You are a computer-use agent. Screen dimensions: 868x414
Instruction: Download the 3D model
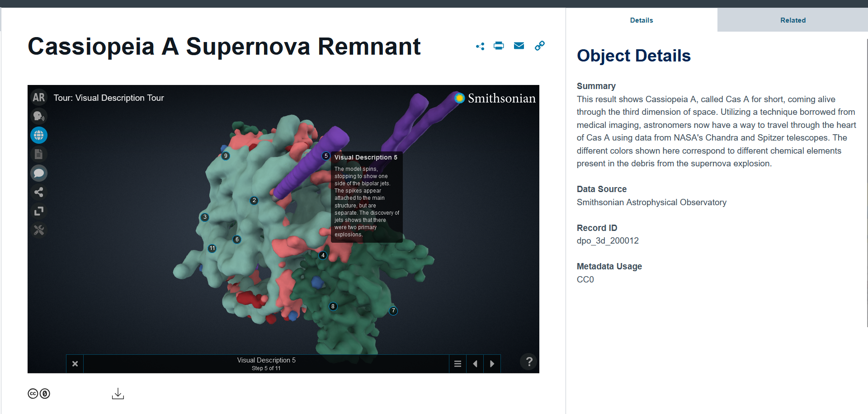pyautogui.click(x=118, y=394)
